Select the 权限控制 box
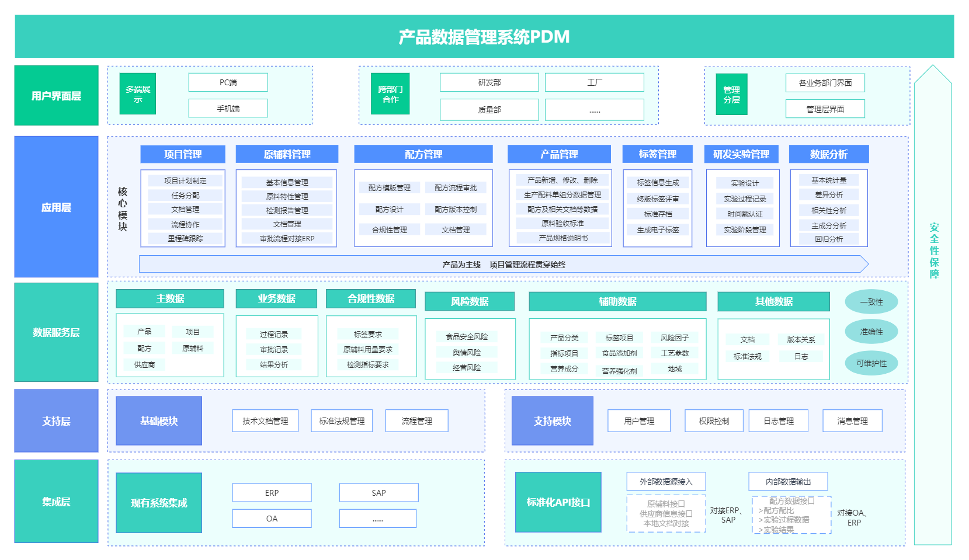969x560 pixels. [x=714, y=421]
